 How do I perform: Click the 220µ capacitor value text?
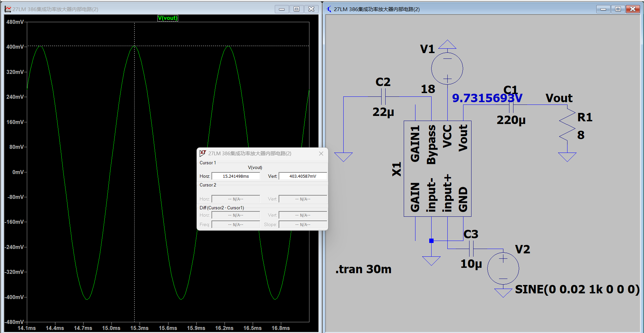pyautogui.click(x=511, y=120)
